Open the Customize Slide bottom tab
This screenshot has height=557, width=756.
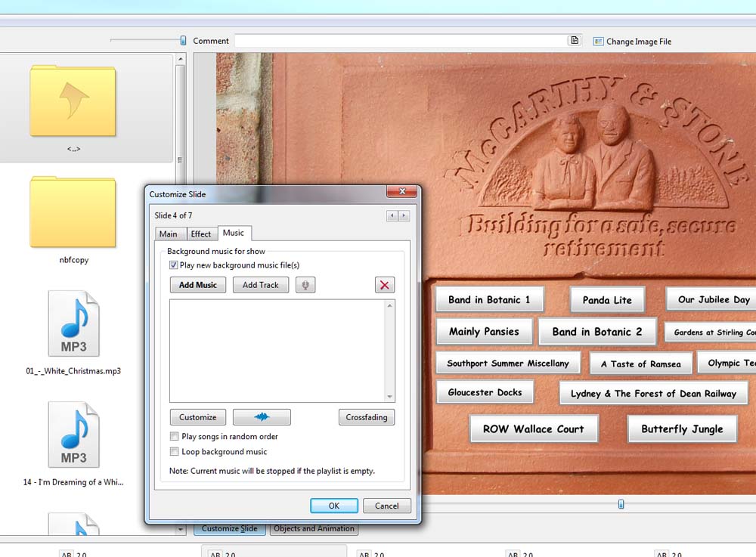(x=230, y=528)
